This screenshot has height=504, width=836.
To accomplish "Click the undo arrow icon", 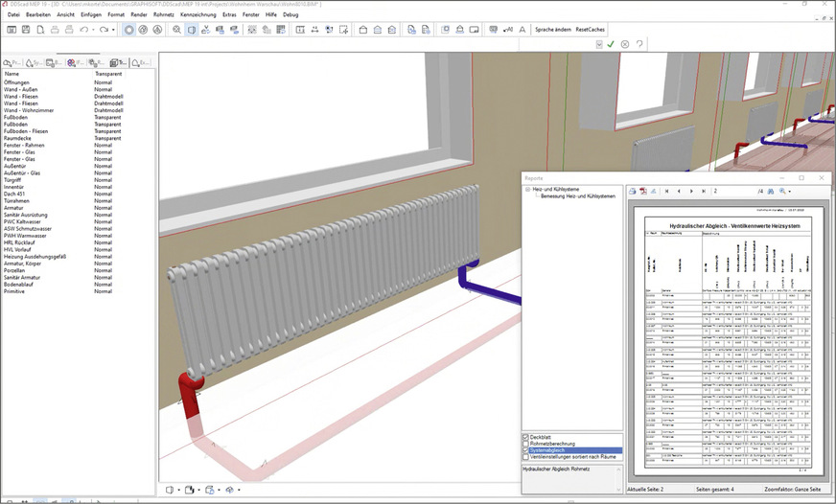I will (85, 30).
